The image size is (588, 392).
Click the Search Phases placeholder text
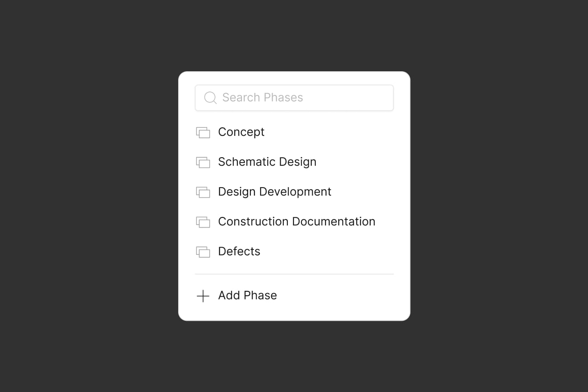262,97
